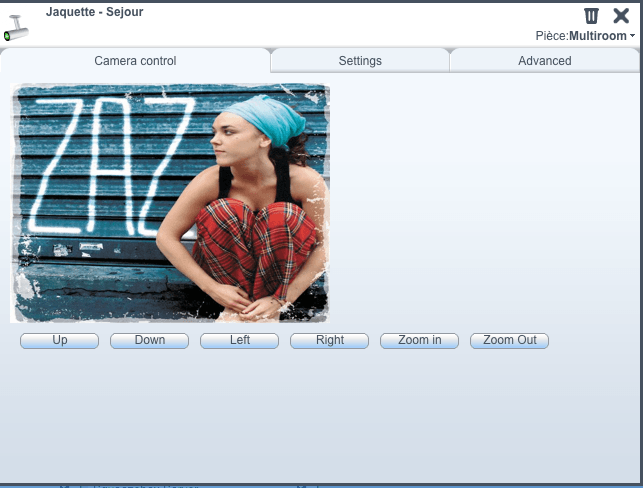Screen dimensions: 643x488
Task: Click the Zoom Out button
Action: pyautogui.click(x=509, y=340)
